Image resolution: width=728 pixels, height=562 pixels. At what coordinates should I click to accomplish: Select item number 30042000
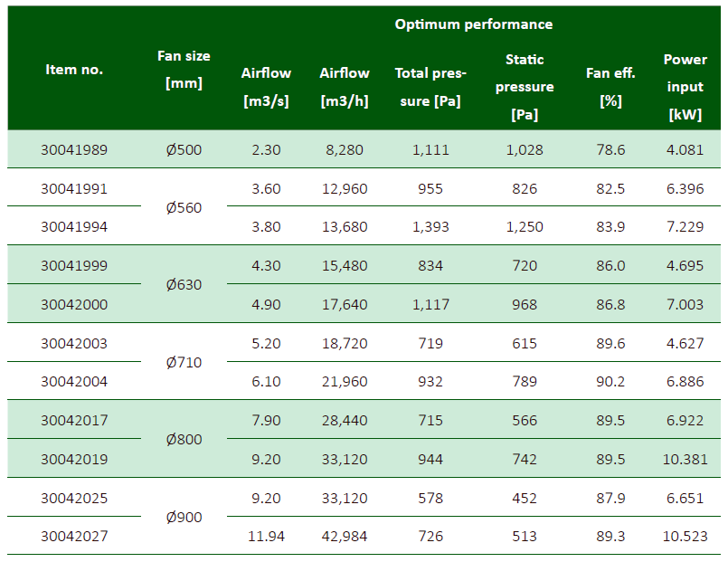tap(74, 305)
